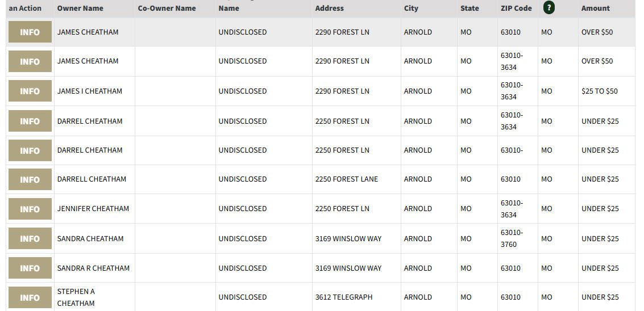This screenshot has height=311, width=644.
Task: Click the State column header
Action: tap(470, 8)
